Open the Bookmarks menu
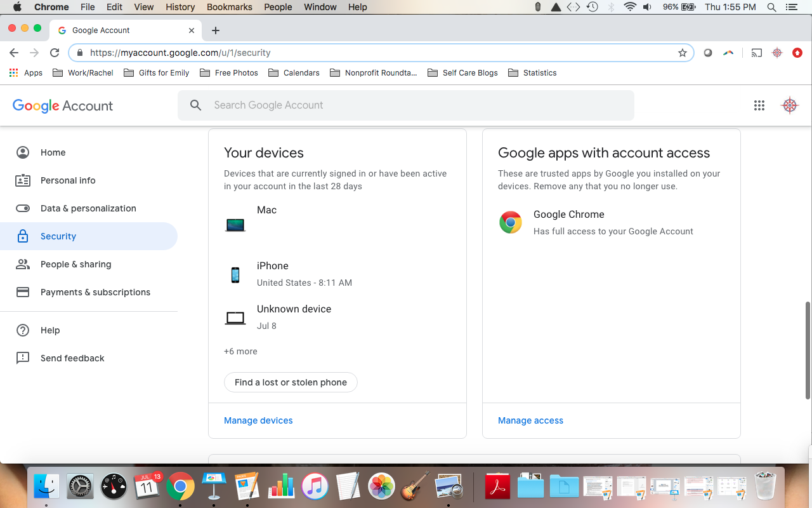The image size is (812, 508). pyautogui.click(x=230, y=7)
